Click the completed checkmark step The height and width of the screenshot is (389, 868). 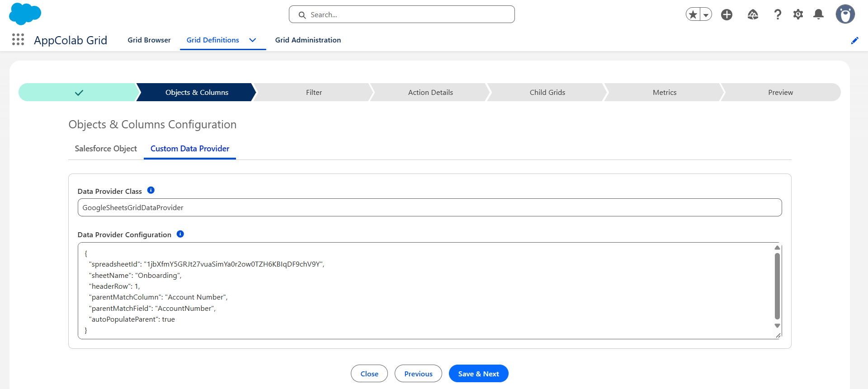78,92
